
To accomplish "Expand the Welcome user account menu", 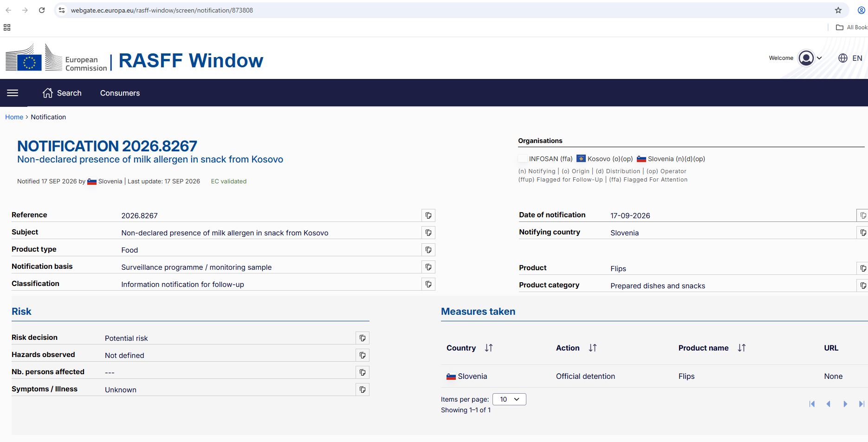I will tap(810, 58).
